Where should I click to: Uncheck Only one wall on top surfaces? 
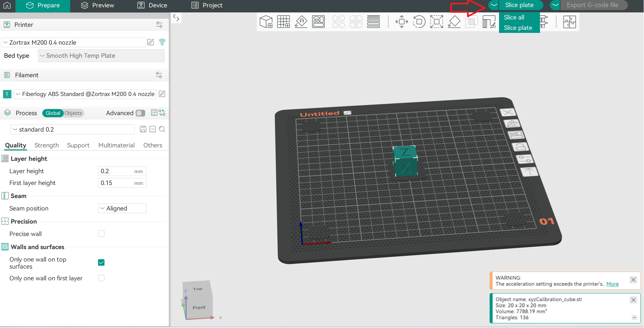[x=101, y=263]
